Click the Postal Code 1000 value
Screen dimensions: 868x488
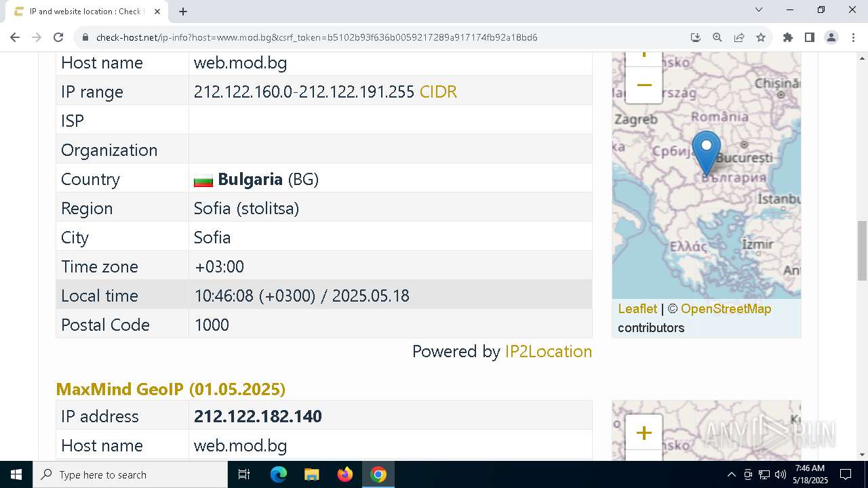[212, 325]
